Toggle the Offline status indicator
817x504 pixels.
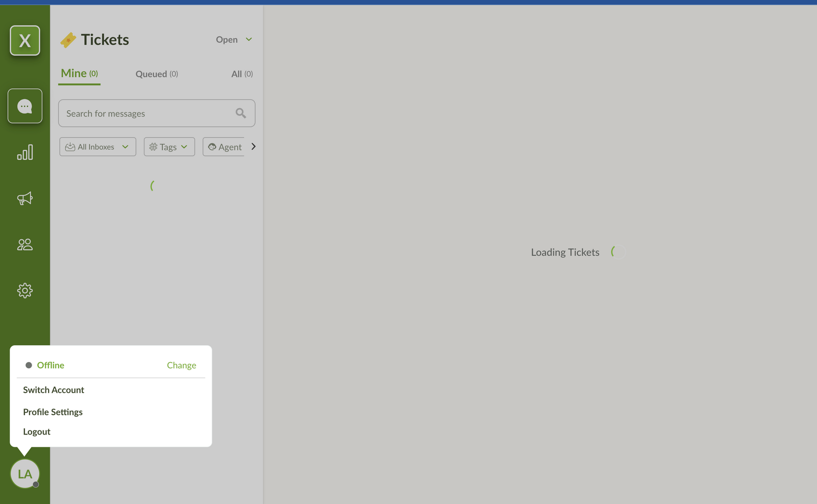click(x=28, y=365)
